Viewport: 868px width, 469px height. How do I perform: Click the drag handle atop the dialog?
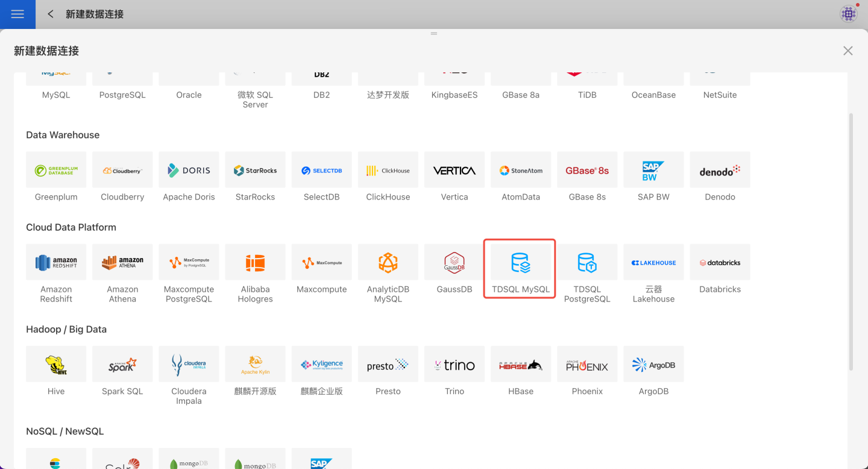point(433,34)
